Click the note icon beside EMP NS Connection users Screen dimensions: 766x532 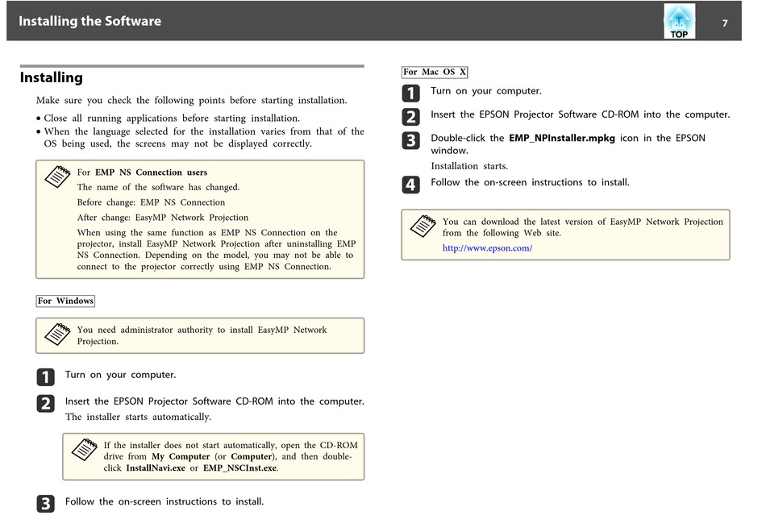(x=57, y=177)
